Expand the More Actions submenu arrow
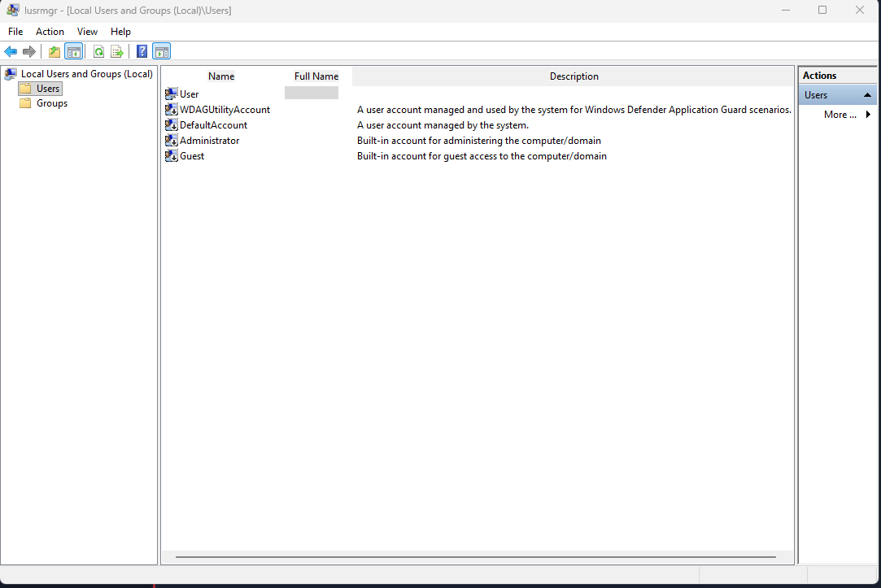Image resolution: width=881 pixels, height=588 pixels. point(868,115)
